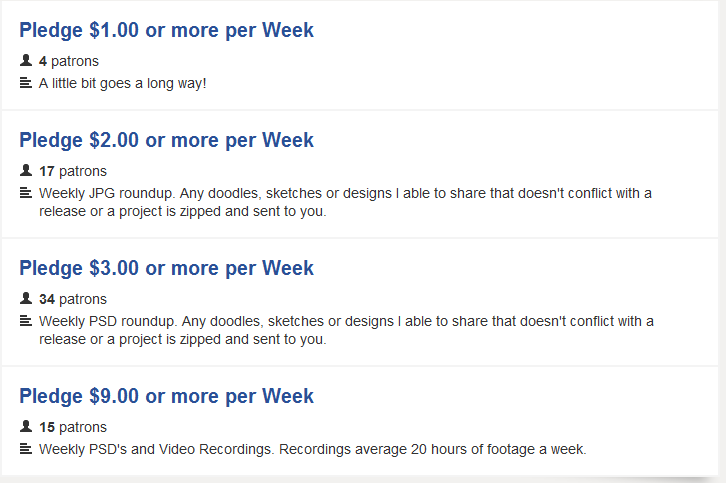Click the 34 patrons count text
This screenshot has width=726, height=483.
click(73, 299)
